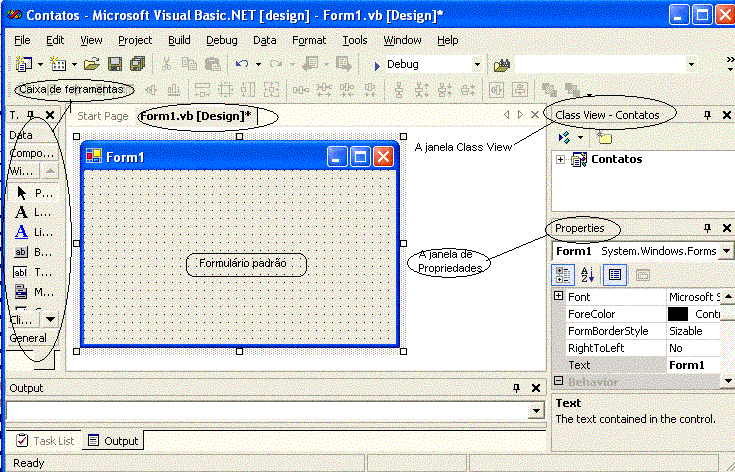
Task: Click the Text property value field Form1
Action: pyautogui.click(x=693, y=365)
